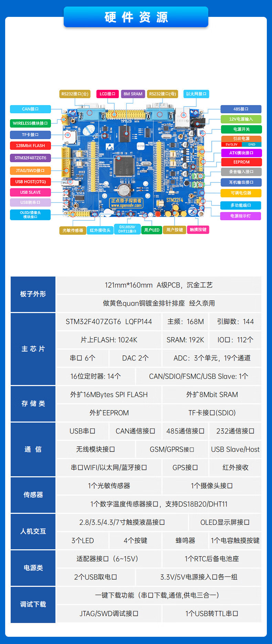Click the CAN接口 callout label
Viewport: 272px width, 644px height.
[30, 109]
